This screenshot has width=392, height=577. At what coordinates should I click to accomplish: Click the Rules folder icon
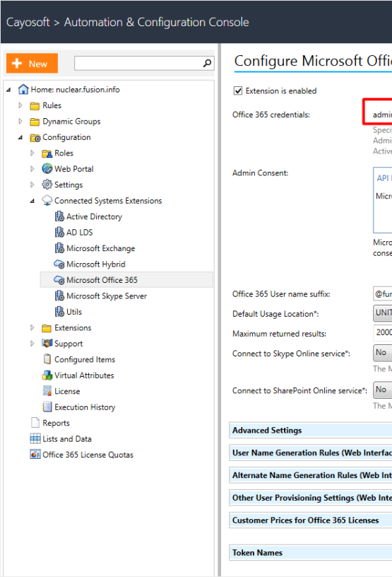point(35,105)
